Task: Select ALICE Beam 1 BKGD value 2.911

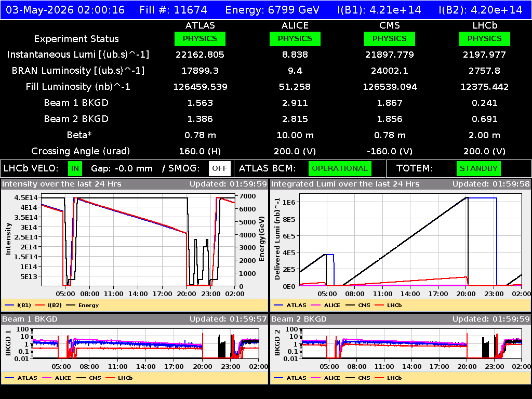Action: (295, 103)
